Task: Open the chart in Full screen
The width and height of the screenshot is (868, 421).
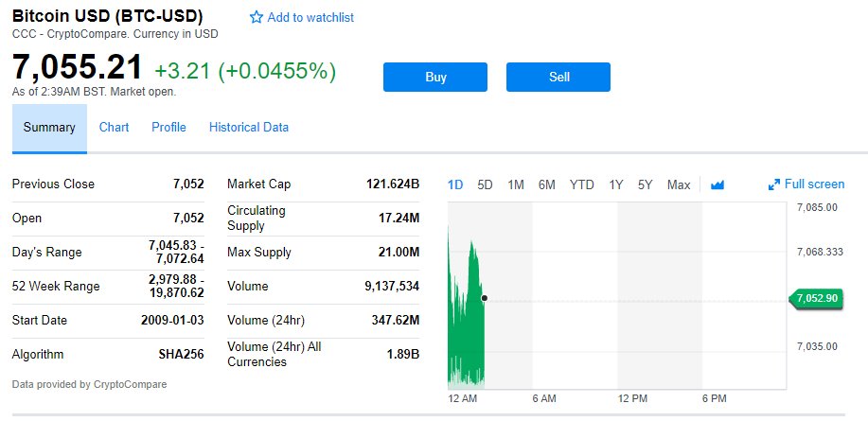Action: pos(806,184)
